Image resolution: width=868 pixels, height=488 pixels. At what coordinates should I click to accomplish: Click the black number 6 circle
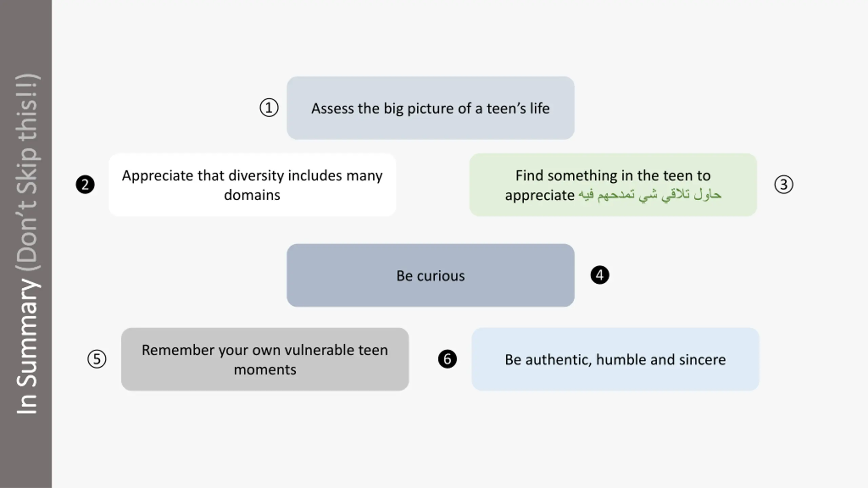(x=447, y=359)
